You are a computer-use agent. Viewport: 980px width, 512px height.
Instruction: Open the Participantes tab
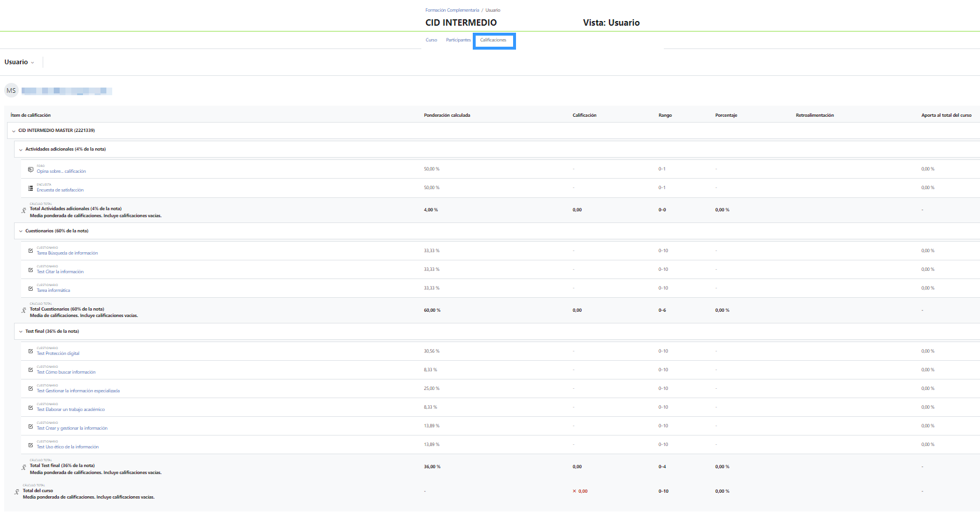pos(458,40)
